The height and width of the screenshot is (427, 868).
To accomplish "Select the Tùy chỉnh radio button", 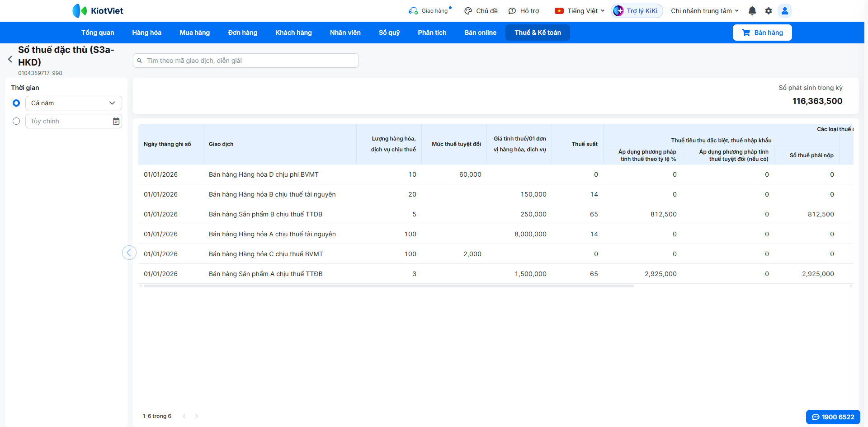I will tap(16, 121).
